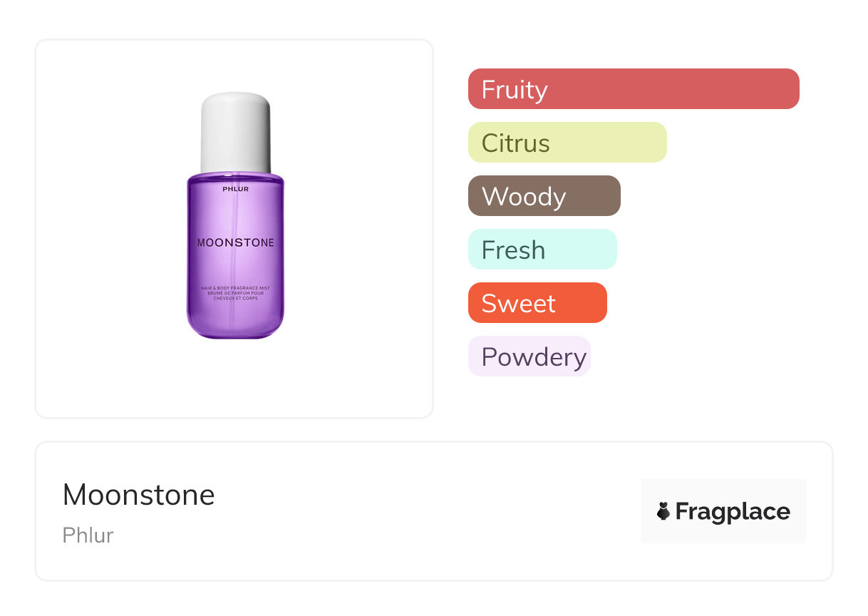
Task: Click the purple rounded base of the bottle
Action: pyautogui.click(x=235, y=324)
